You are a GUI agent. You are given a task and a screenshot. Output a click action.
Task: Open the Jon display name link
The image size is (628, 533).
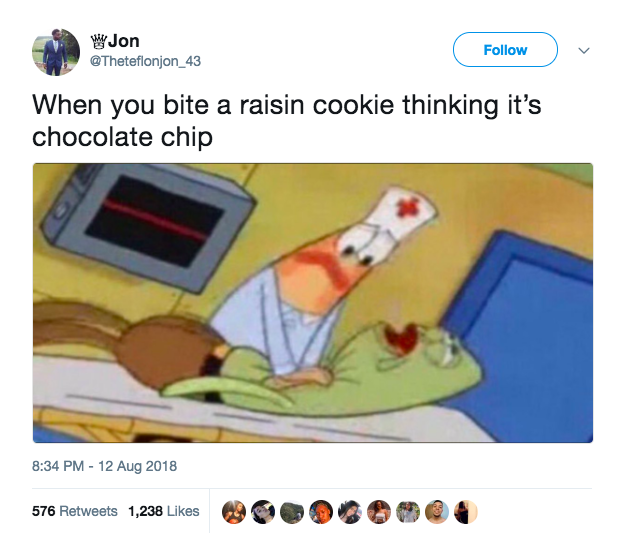click(124, 41)
